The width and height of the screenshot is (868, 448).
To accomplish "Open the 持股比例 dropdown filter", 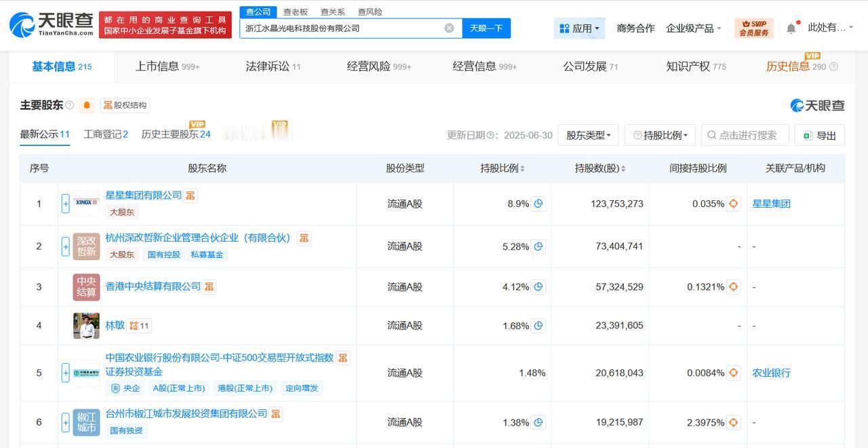I will click(660, 135).
